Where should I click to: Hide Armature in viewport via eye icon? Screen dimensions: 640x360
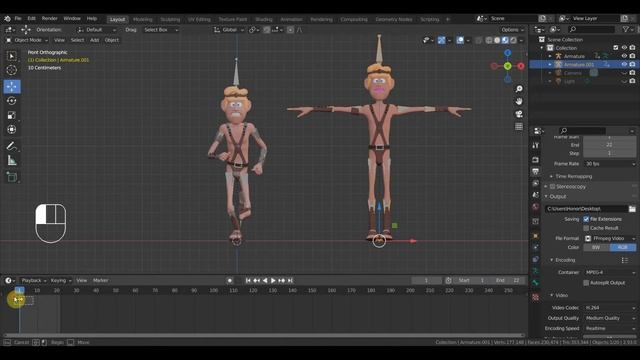tap(624, 56)
